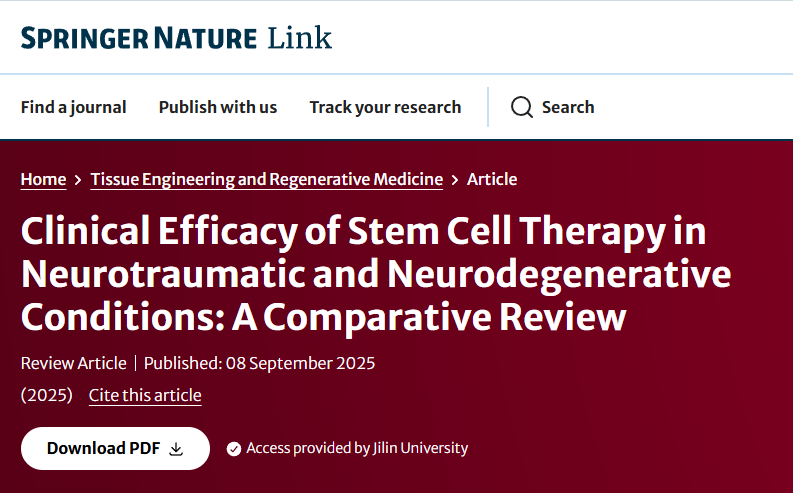Viewport: 793px width, 493px height.
Task: Click the Clinical Efficacy article title heading
Action: (375, 274)
